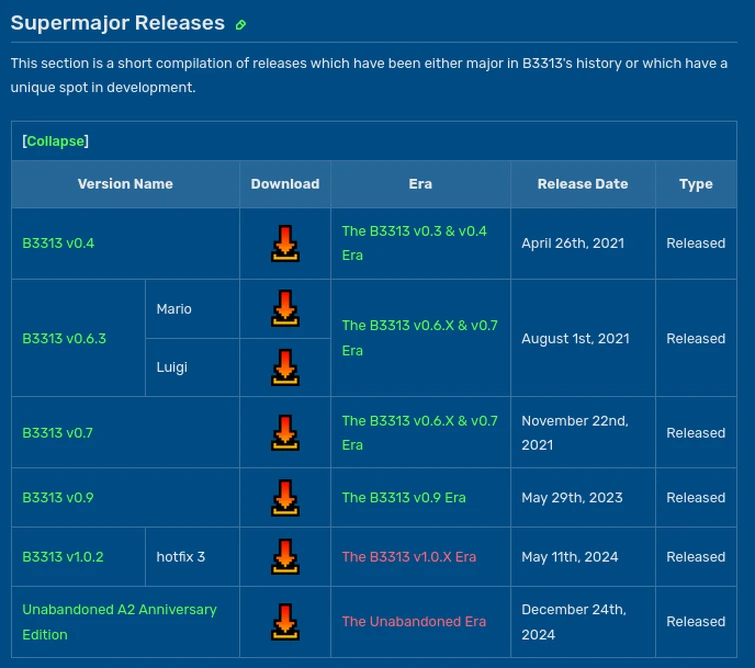Click the download icon for B3313 v0.7
The height and width of the screenshot is (668, 755).
click(x=285, y=432)
